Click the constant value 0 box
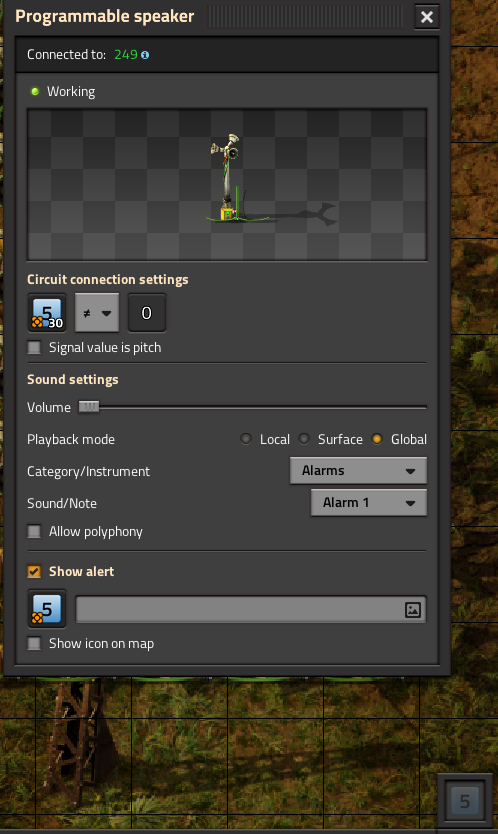Screen dimensions: 498x834 (147, 313)
